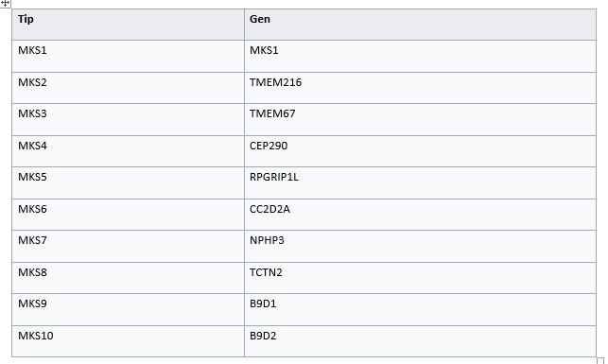Viewport: 608px width, 364px height.
Task: Select the Tip header cell
Action: coord(128,25)
